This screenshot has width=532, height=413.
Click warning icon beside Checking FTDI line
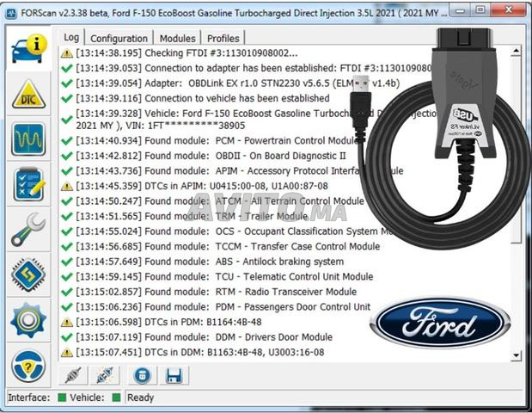tap(67, 53)
